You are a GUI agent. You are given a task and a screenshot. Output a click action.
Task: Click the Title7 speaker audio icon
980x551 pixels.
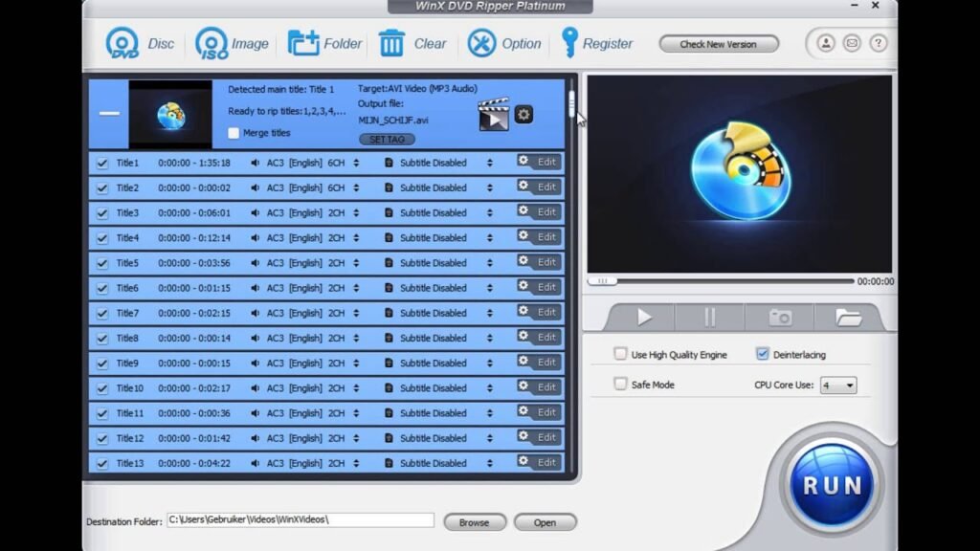coord(255,313)
